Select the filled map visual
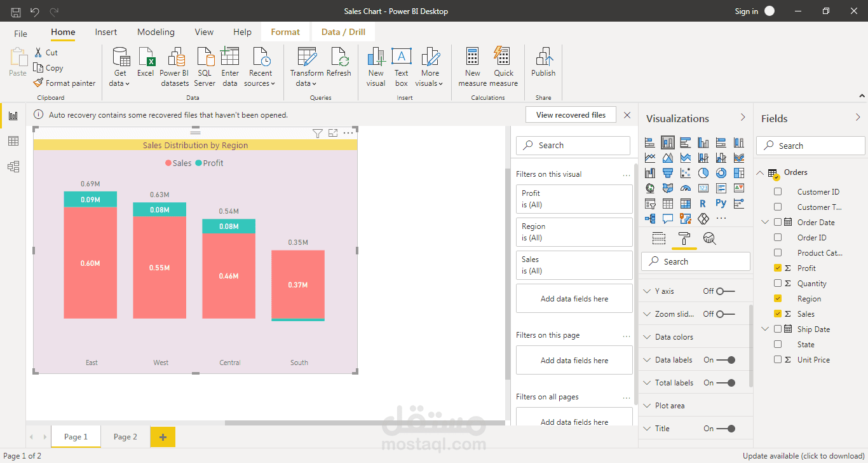The height and width of the screenshot is (463, 868). coord(668,188)
